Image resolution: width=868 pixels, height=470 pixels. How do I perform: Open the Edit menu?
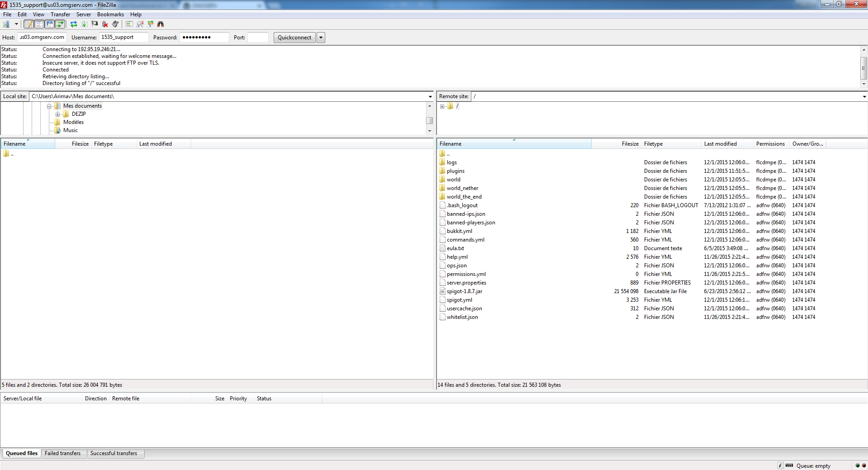[x=22, y=14]
